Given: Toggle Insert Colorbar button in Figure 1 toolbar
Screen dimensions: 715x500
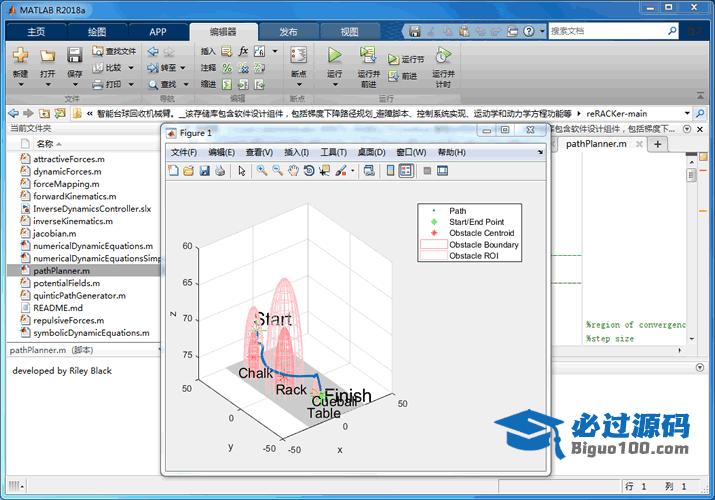Looking at the screenshot, I should coord(390,171).
